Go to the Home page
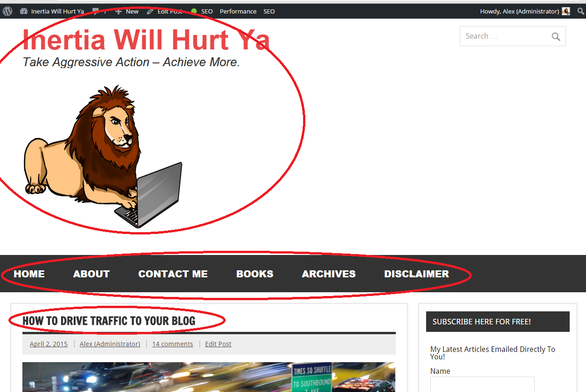Image resolution: width=586 pixels, height=392 pixels. (29, 274)
